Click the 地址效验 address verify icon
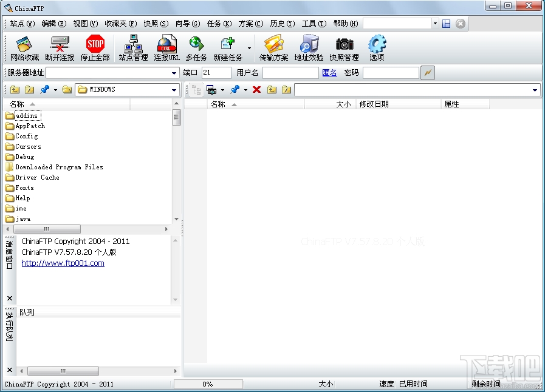Viewport: 545px width, 392px height. point(309,49)
